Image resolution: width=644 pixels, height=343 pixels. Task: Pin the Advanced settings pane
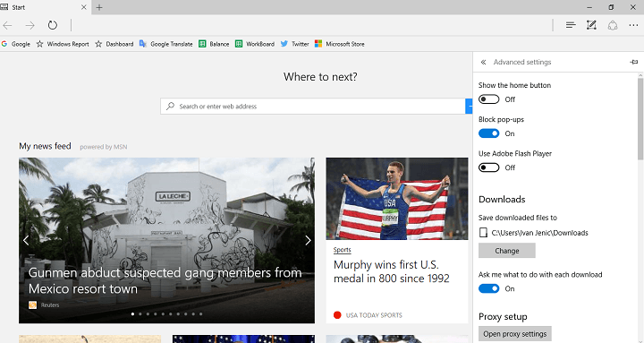coord(634,62)
